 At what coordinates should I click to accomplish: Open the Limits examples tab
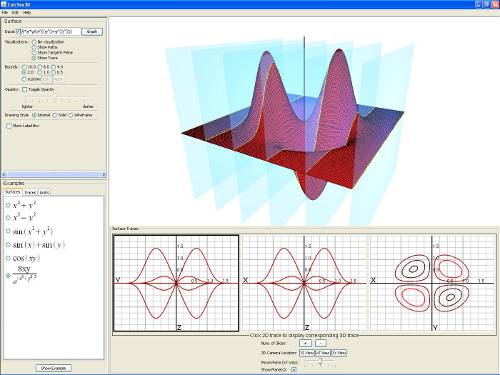tap(44, 192)
